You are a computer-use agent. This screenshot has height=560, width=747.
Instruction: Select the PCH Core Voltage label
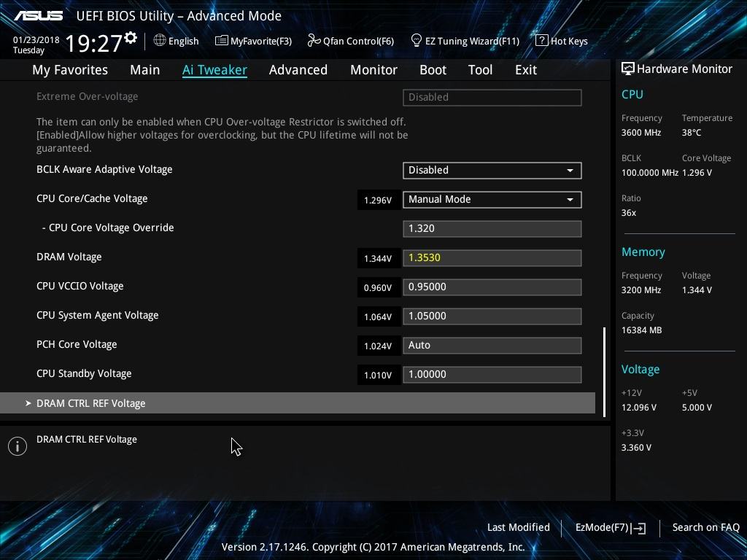point(77,344)
